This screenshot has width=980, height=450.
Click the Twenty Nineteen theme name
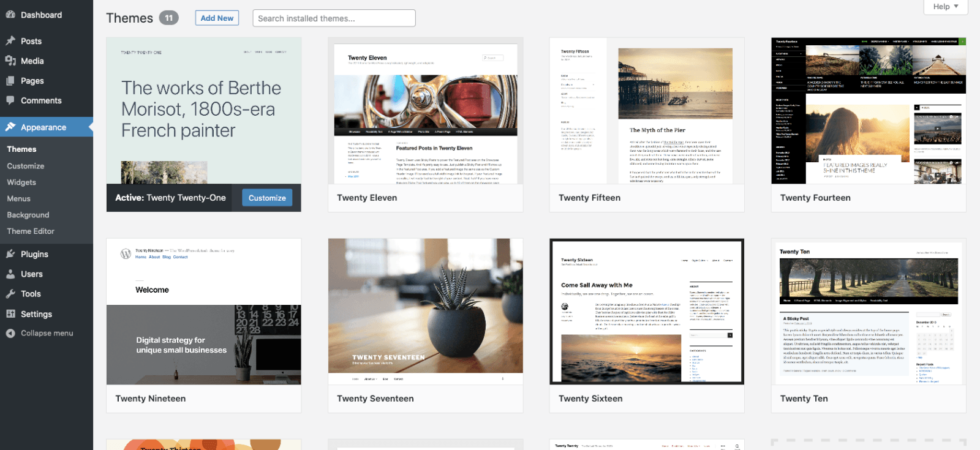tap(151, 399)
